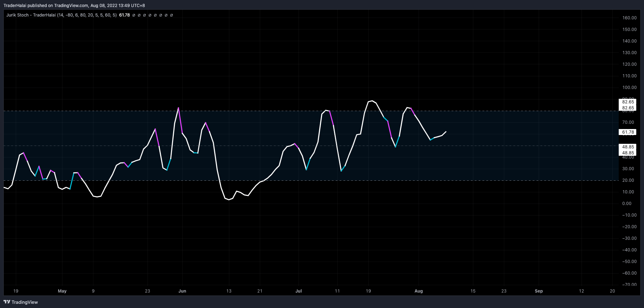
Task: Click the 30.00 price axis label
Action: click(628, 169)
